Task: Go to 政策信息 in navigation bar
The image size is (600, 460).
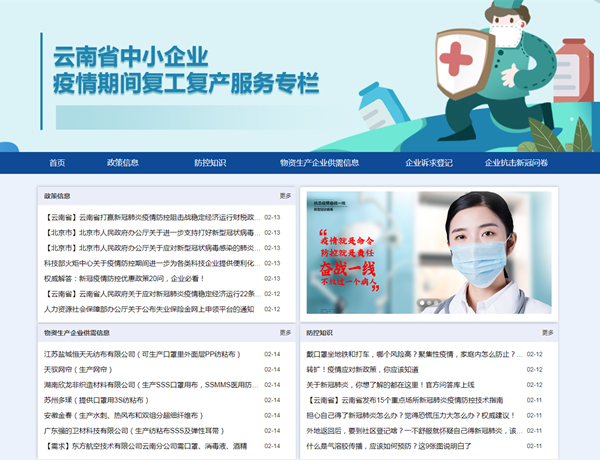Action: click(122, 163)
